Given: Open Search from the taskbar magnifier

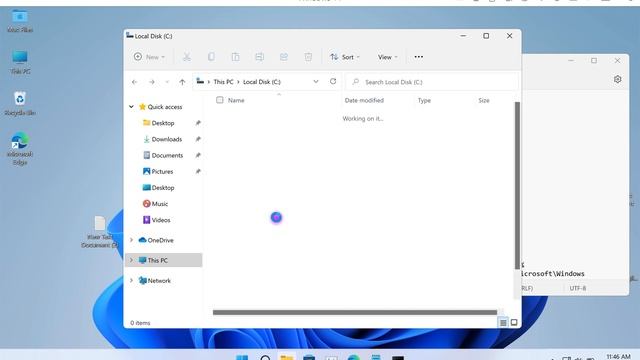Looking at the screenshot, I should pos(265,358).
